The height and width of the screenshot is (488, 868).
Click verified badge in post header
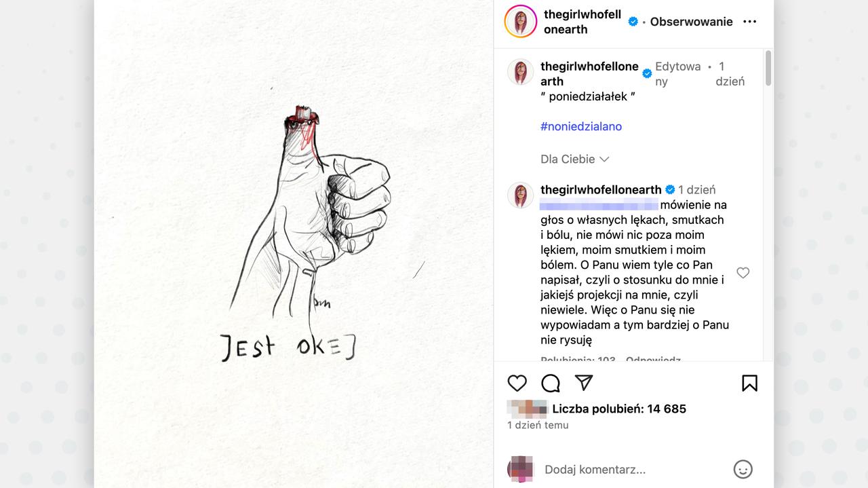[x=633, y=22]
